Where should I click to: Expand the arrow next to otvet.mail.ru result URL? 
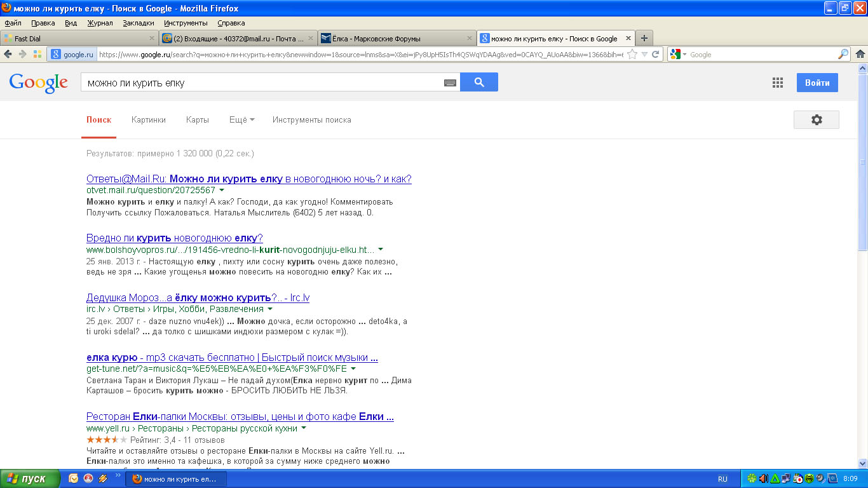[x=222, y=190]
